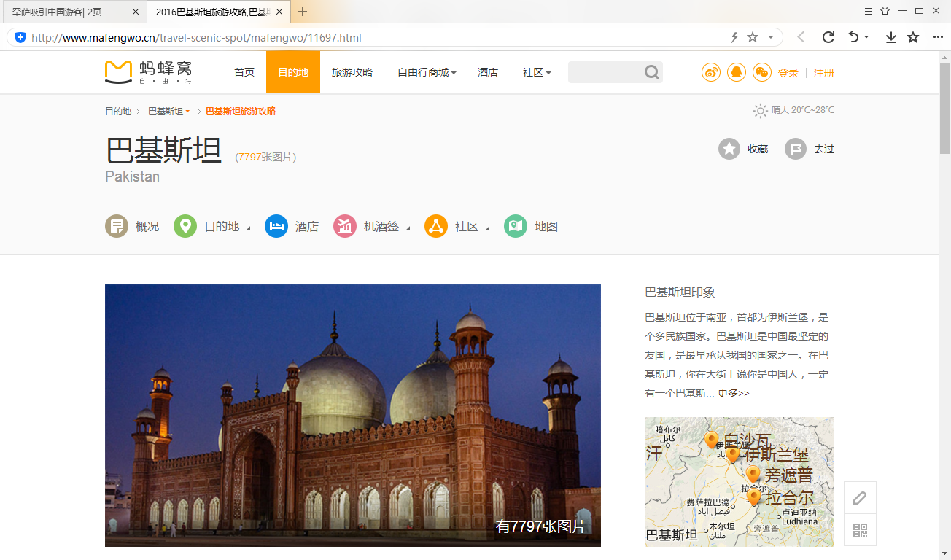Open the browser more options menu
Image resolution: width=951 pixels, height=560 pixels.
pos(938,37)
